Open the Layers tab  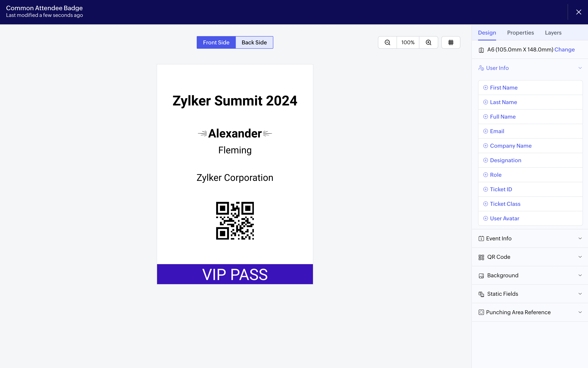553,33
